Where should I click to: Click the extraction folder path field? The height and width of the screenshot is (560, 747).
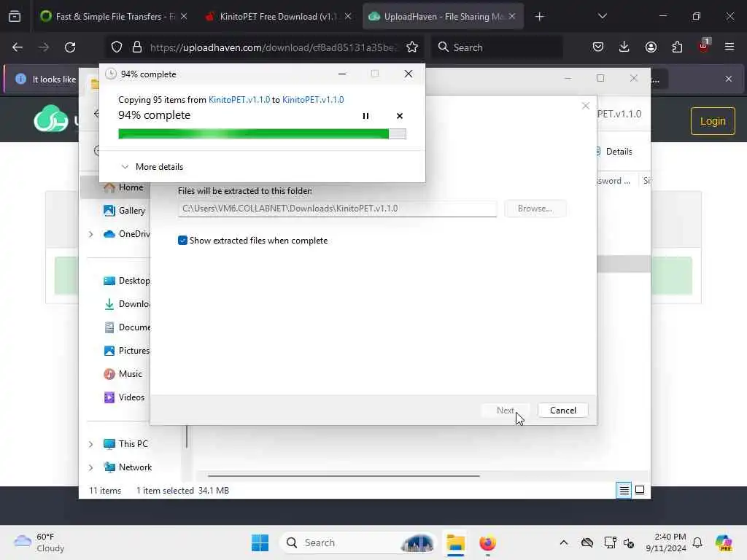coord(337,209)
